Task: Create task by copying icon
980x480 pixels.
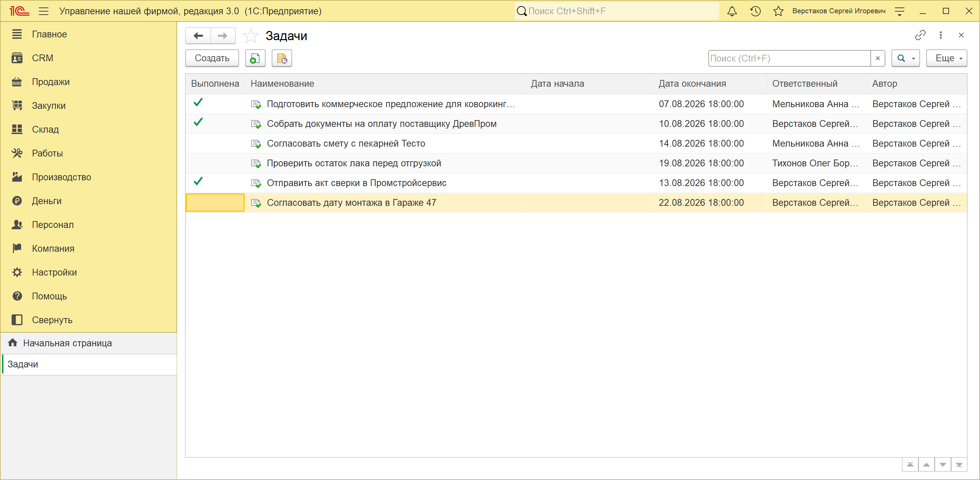Action: click(255, 58)
